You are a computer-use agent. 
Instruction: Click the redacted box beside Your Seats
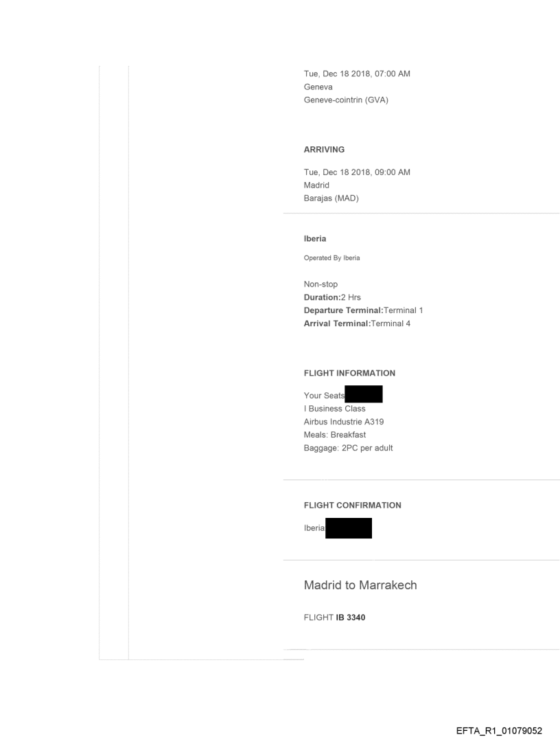point(363,395)
